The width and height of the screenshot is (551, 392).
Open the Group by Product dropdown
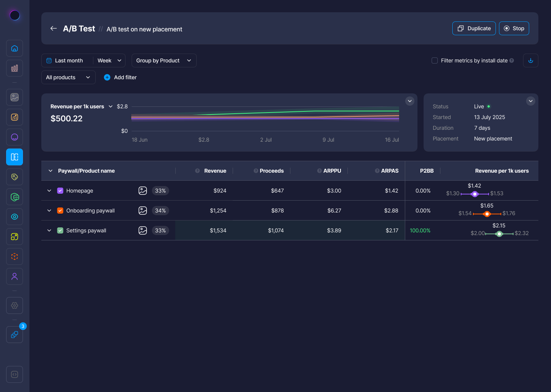pyautogui.click(x=164, y=60)
